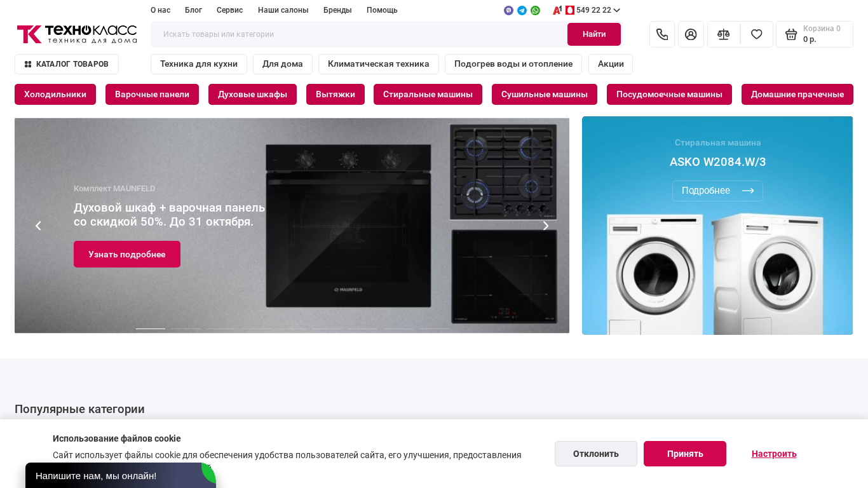Viewport: 868px width, 488px height.
Task: Open the Наши салоны menu item
Action: tap(283, 10)
